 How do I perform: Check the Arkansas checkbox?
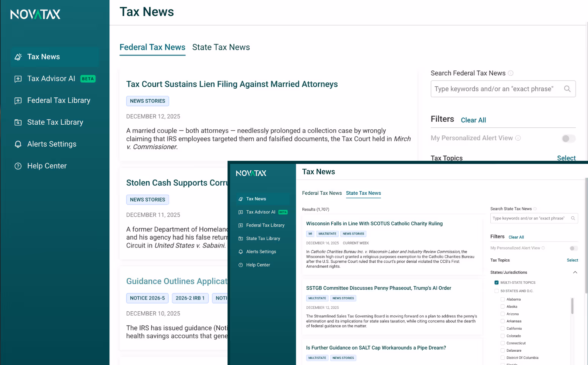(x=503, y=321)
